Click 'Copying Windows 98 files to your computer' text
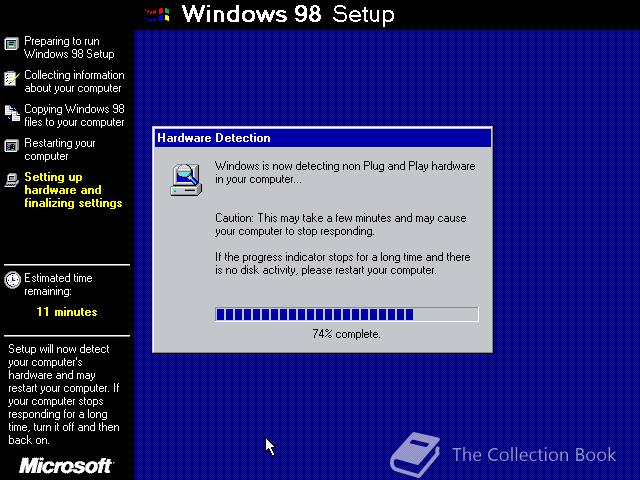The width and height of the screenshot is (640, 480). click(x=74, y=116)
